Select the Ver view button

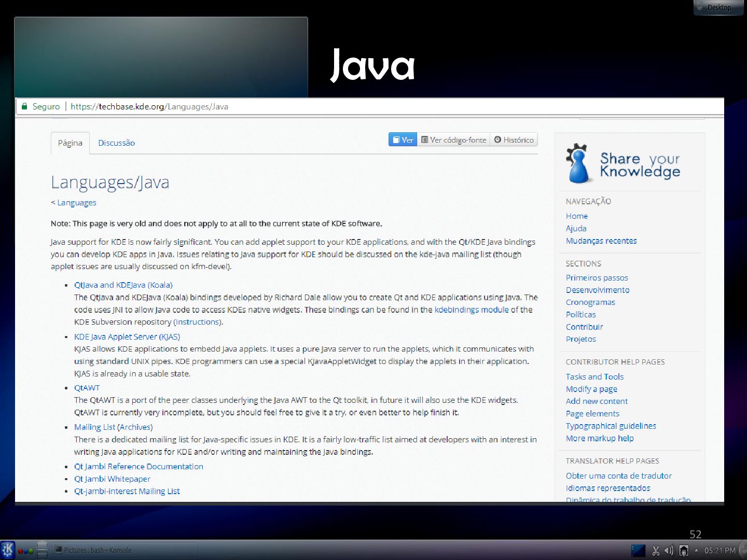click(403, 139)
